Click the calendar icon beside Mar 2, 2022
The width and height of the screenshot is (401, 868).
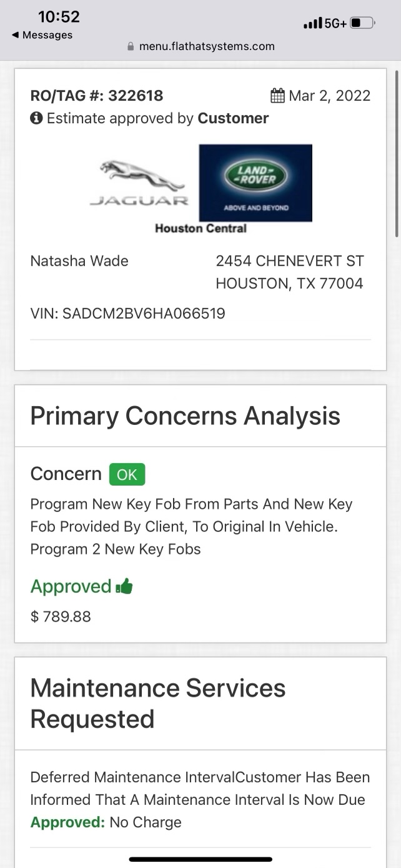click(x=277, y=95)
